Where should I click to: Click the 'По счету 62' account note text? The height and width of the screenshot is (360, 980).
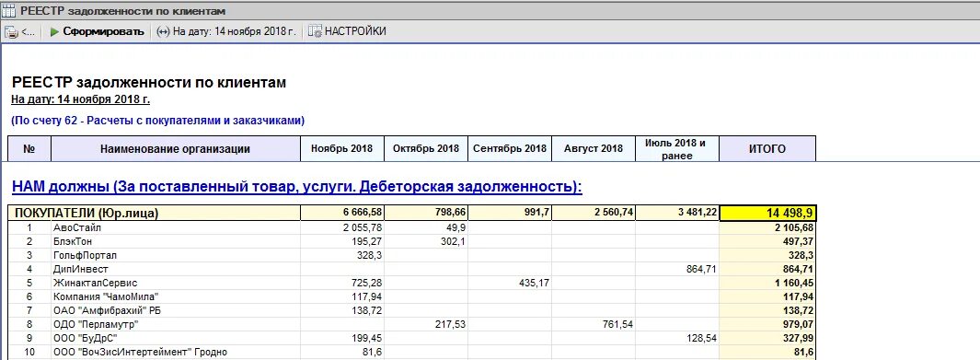pos(157,120)
